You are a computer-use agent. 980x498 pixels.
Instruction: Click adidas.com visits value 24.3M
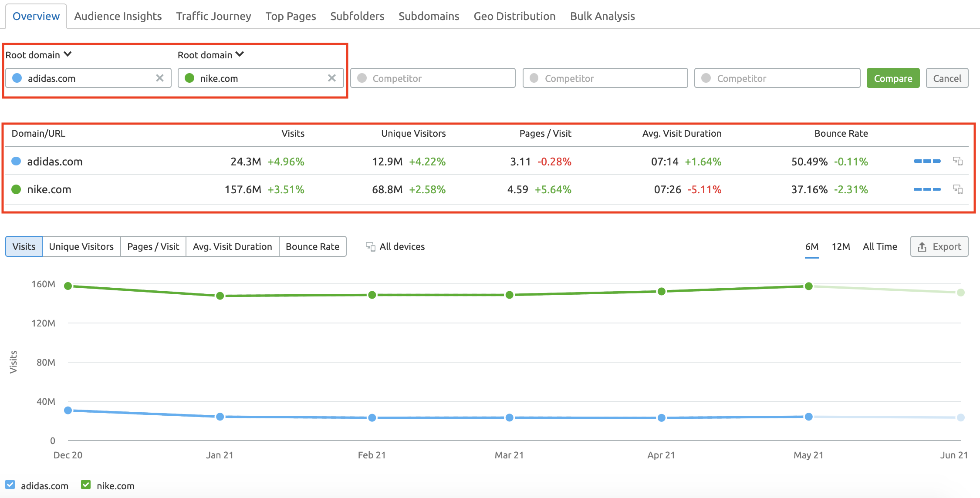click(x=246, y=162)
